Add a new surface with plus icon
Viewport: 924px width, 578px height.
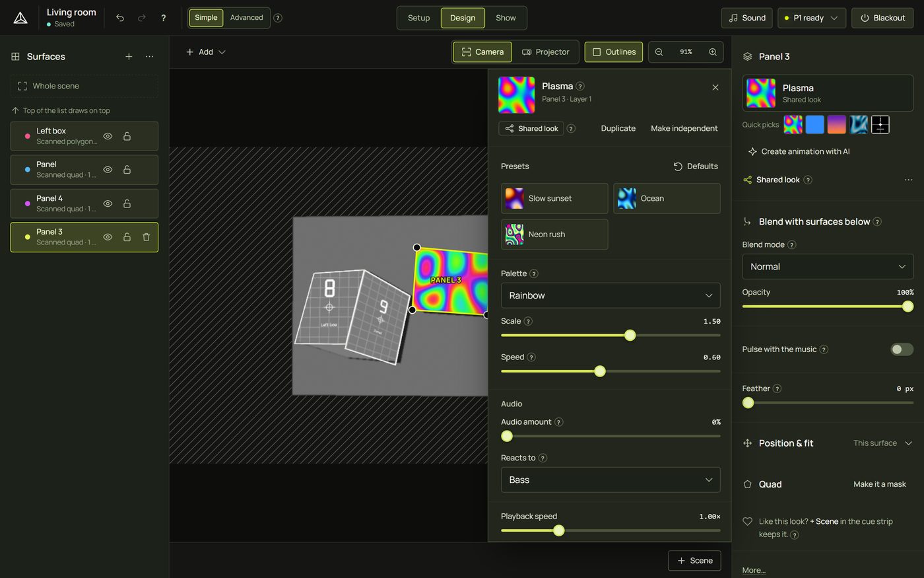point(129,57)
